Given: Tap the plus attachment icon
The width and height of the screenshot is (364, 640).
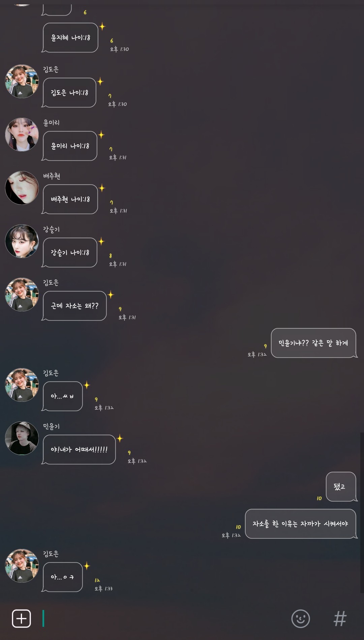Looking at the screenshot, I should click(21, 618).
